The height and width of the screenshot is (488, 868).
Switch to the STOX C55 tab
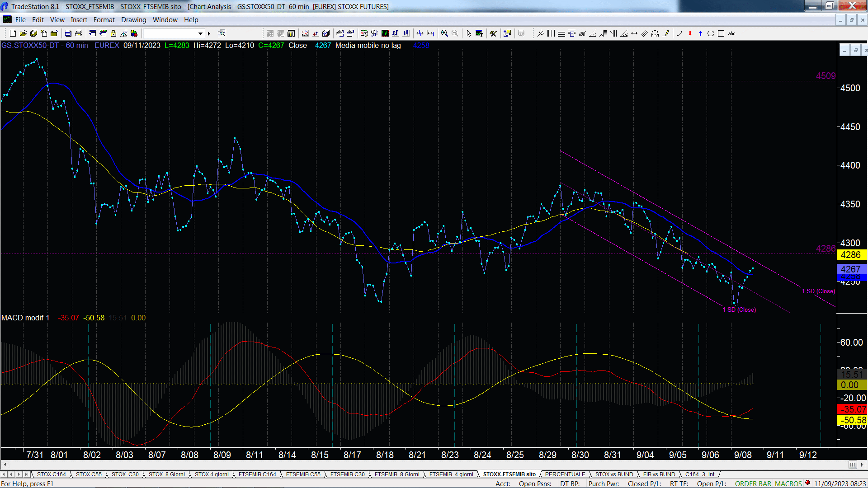89,474
